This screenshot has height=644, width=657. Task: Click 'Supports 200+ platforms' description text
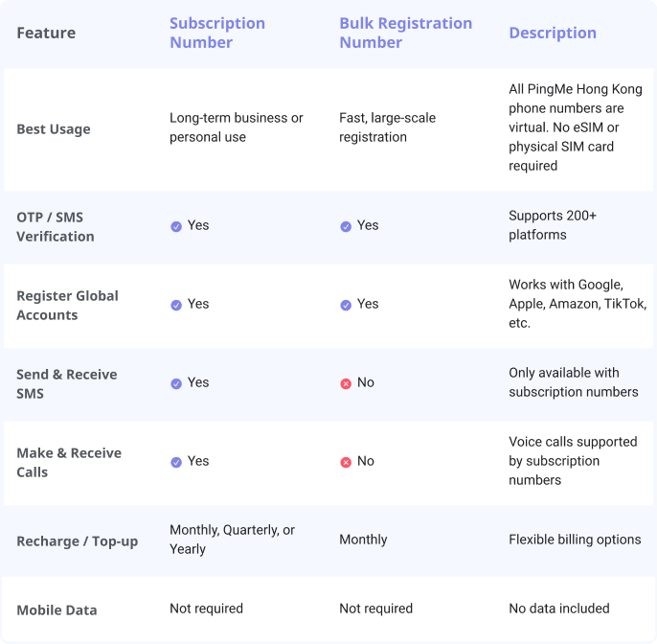[x=553, y=225]
